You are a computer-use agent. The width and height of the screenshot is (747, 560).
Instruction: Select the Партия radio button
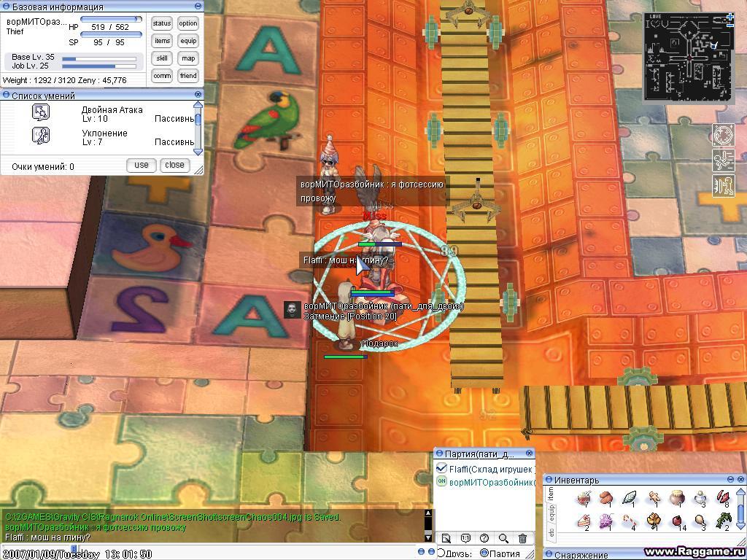484,553
